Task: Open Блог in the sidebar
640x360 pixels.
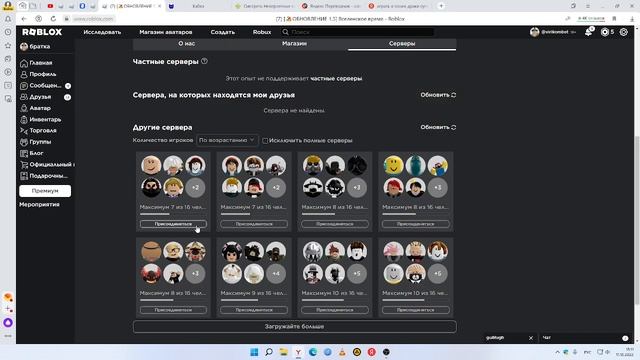Action: tap(31, 153)
